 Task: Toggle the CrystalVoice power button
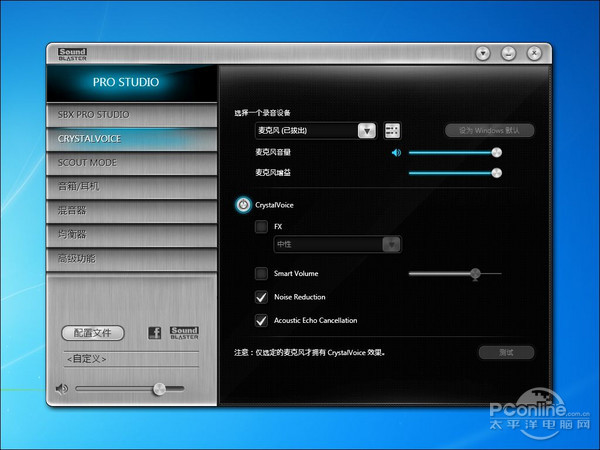[x=243, y=205]
